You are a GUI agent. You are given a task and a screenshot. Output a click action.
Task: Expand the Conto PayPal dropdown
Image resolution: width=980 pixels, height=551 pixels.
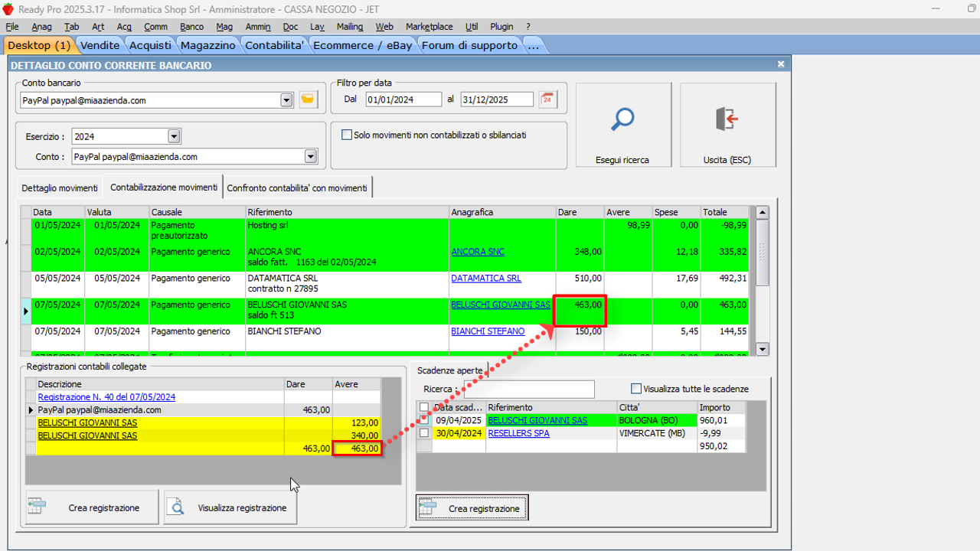point(310,156)
